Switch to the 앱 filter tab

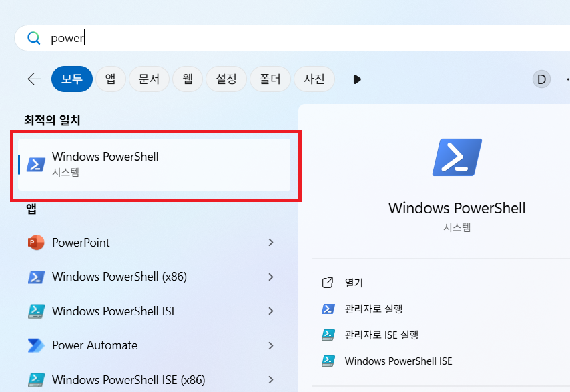pos(110,79)
